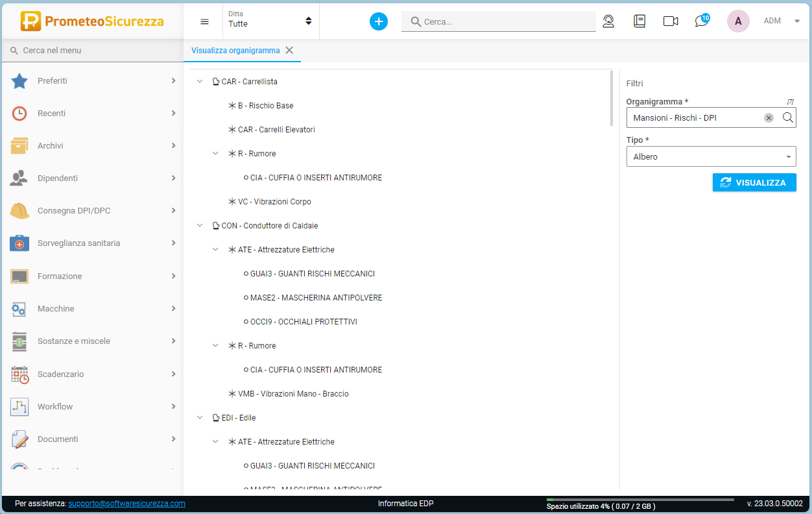
Task: Select VC - Vibrazioni Corpo tree item
Action: click(x=269, y=202)
